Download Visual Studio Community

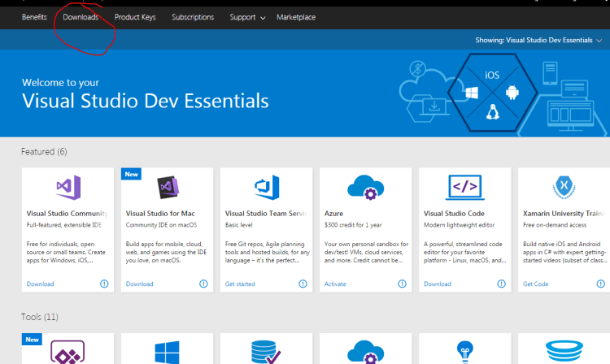40,284
